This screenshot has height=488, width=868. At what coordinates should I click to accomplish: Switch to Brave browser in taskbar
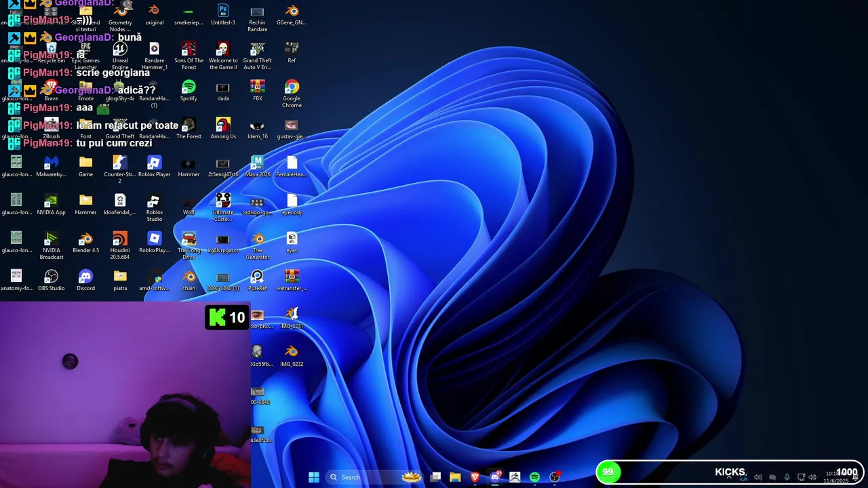[475, 477]
